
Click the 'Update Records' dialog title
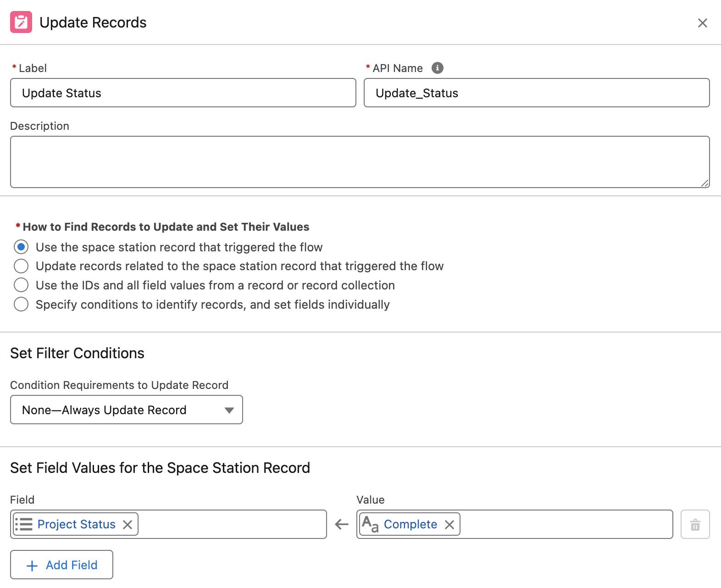click(x=93, y=22)
